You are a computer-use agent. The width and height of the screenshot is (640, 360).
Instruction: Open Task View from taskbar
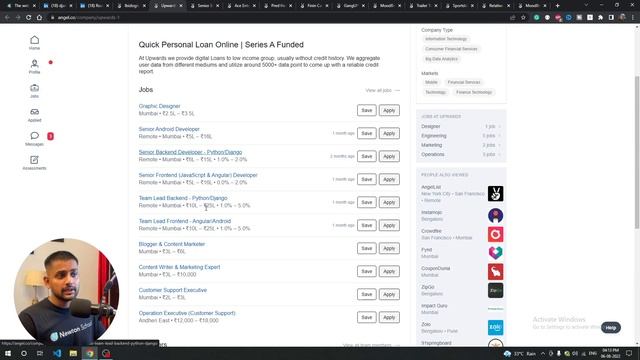pos(40,353)
